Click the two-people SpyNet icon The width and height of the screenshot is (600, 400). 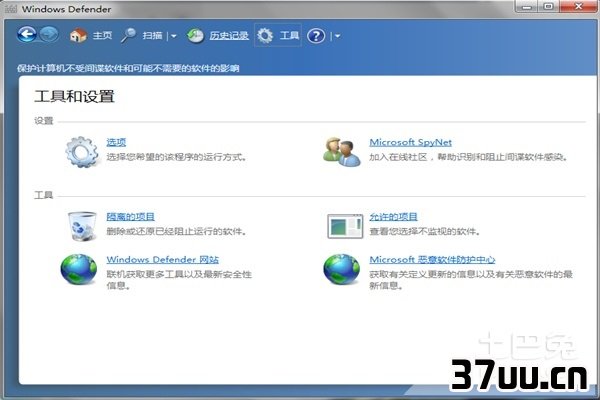pos(342,152)
